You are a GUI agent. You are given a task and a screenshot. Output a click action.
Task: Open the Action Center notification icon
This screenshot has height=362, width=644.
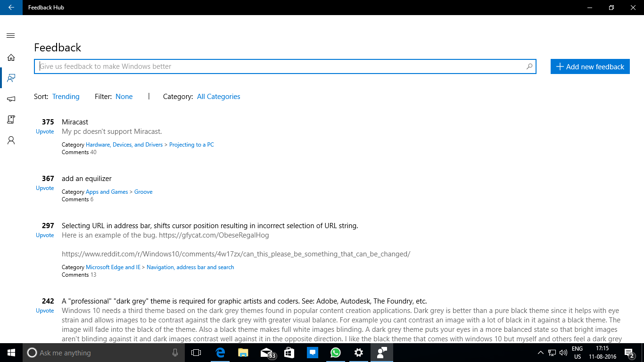pos(629,353)
